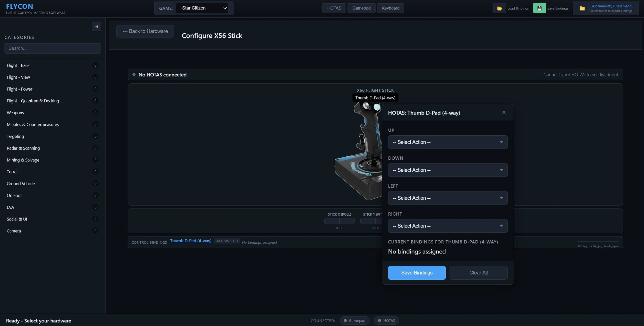Switch to the Gamepad tab

(x=361, y=8)
